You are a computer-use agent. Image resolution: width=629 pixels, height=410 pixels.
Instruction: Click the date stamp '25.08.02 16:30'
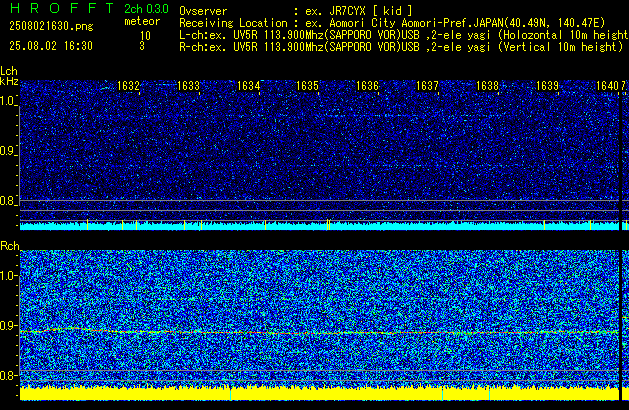pos(51,46)
